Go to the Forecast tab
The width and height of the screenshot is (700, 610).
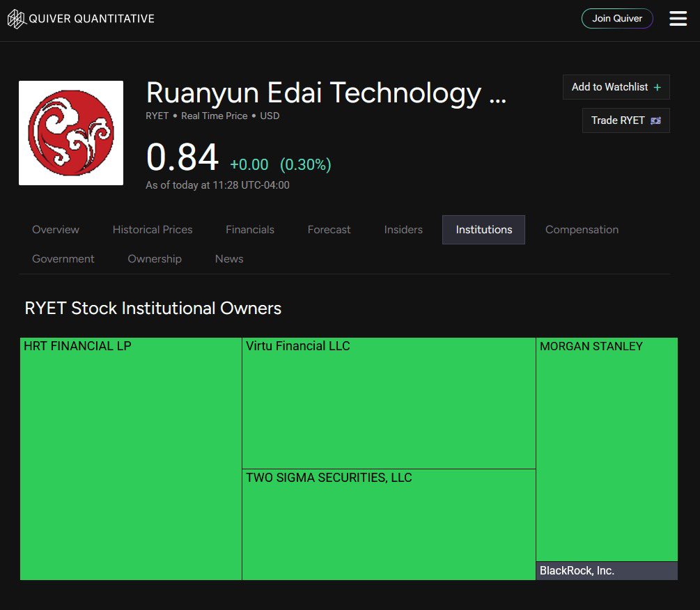(x=329, y=230)
